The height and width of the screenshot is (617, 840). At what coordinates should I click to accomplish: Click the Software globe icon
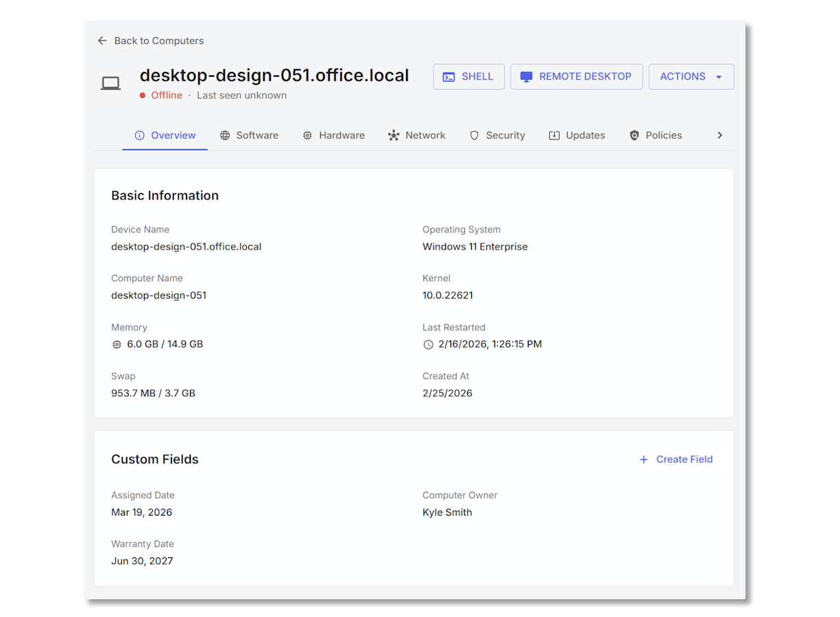[225, 136]
